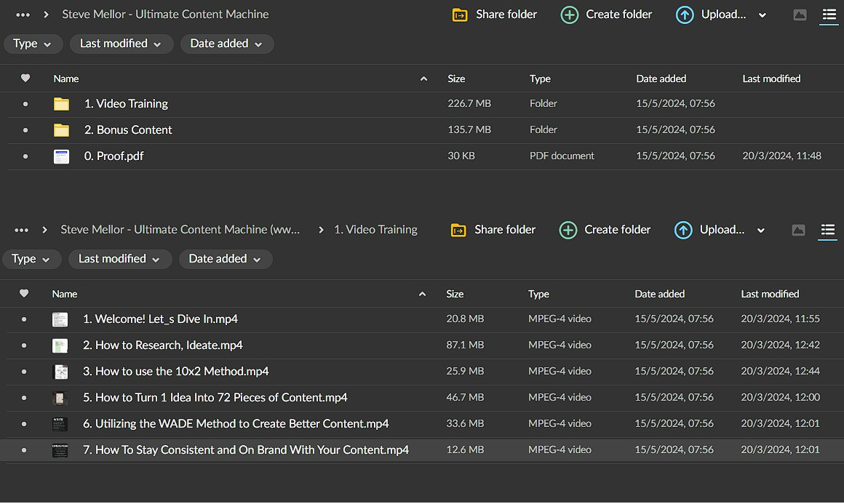The height and width of the screenshot is (504, 844).
Task: Click thumbnail of 3. How to use the 10x2 Method.mp4
Action: pyautogui.click(x=60, y=372)
